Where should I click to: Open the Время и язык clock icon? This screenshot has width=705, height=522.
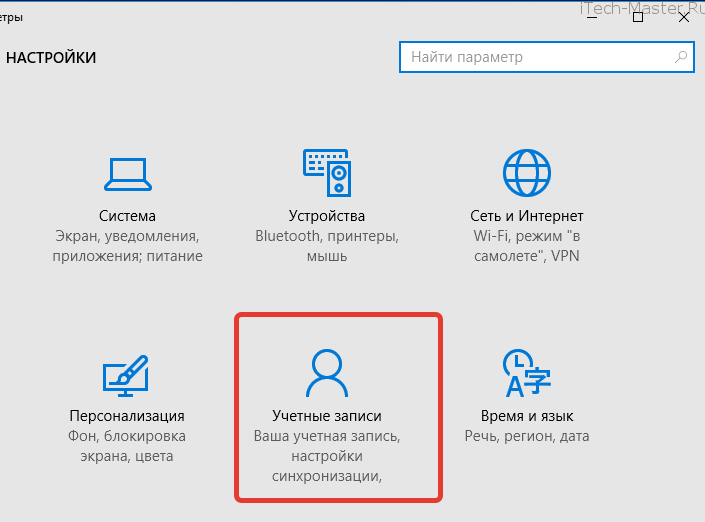point(526,372)
